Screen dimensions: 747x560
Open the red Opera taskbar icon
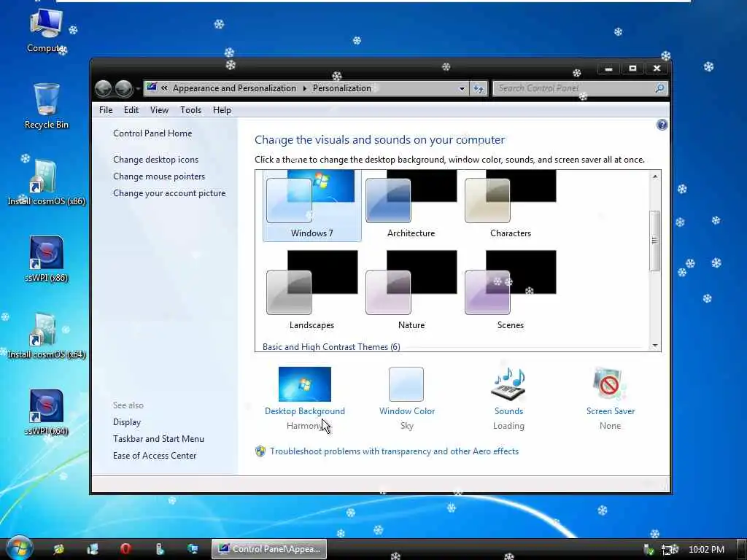[125, 549]
